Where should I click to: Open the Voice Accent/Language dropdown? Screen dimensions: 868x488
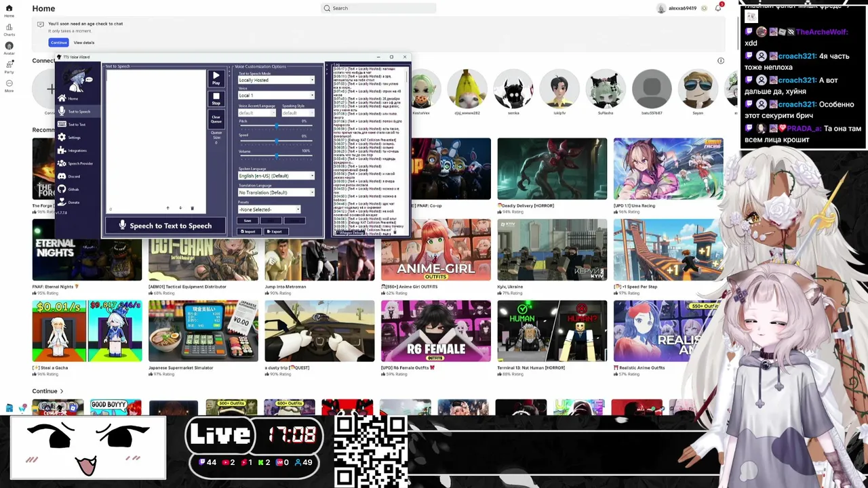[257, 113]
